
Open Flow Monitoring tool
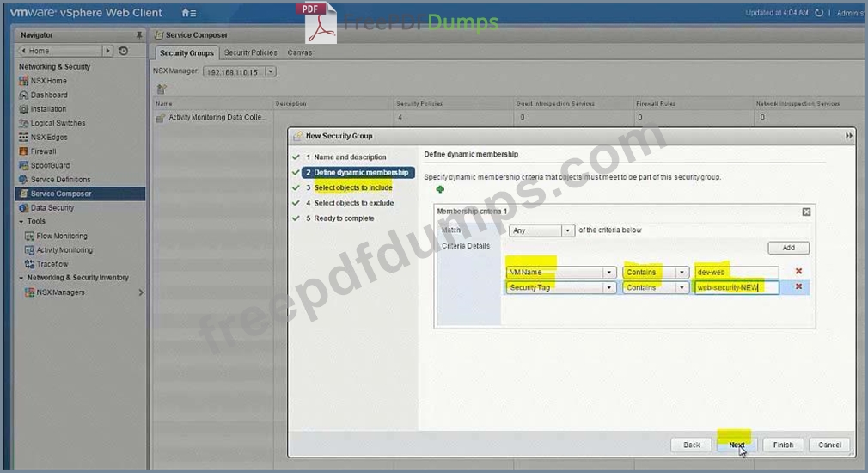coord(61,236)
